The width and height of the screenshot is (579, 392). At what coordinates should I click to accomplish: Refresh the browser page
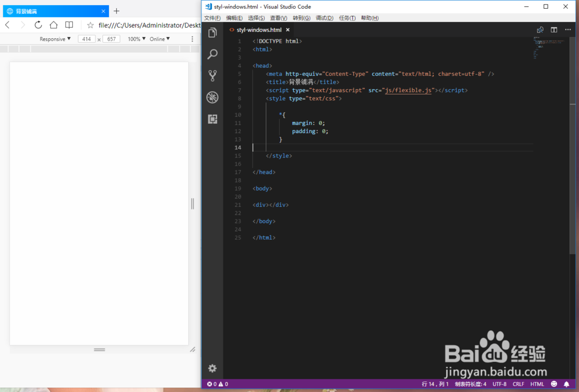tap(38, 25)
